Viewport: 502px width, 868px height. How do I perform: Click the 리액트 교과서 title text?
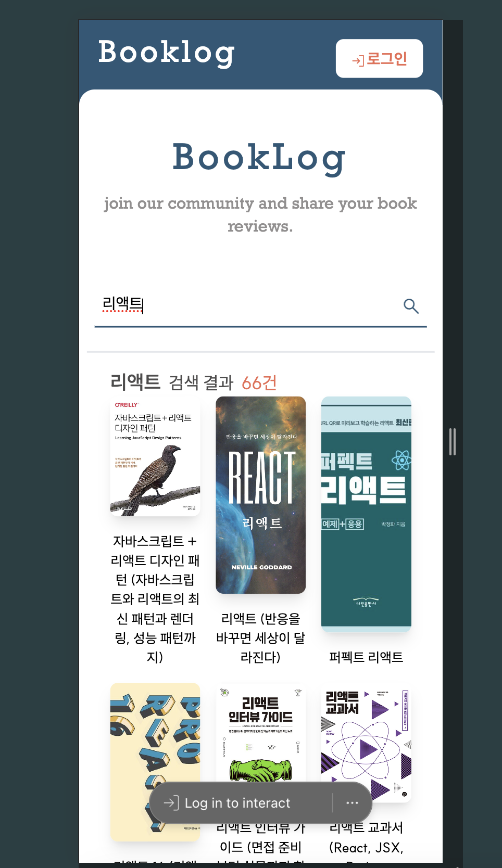pos(366,827)
